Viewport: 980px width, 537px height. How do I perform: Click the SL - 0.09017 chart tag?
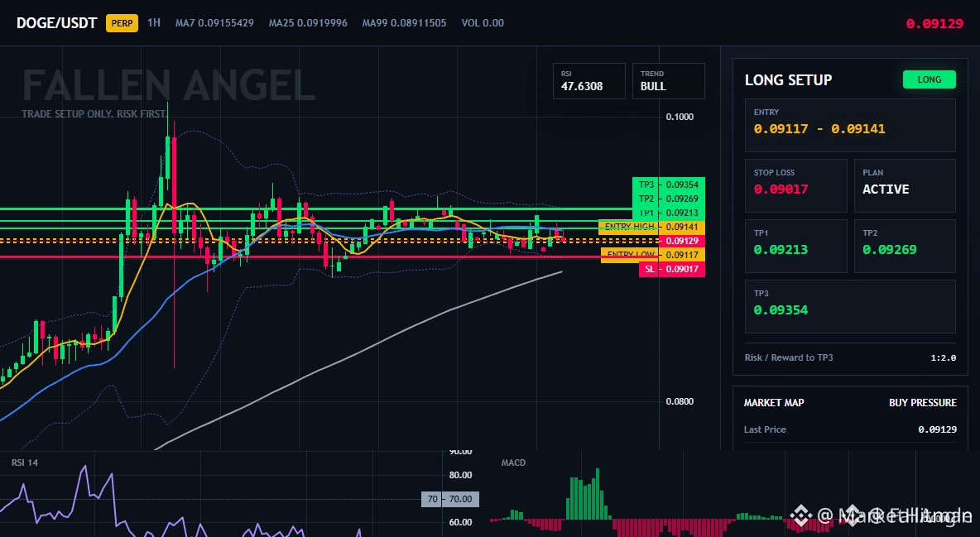pyautogui.click(x=672, y=270)
